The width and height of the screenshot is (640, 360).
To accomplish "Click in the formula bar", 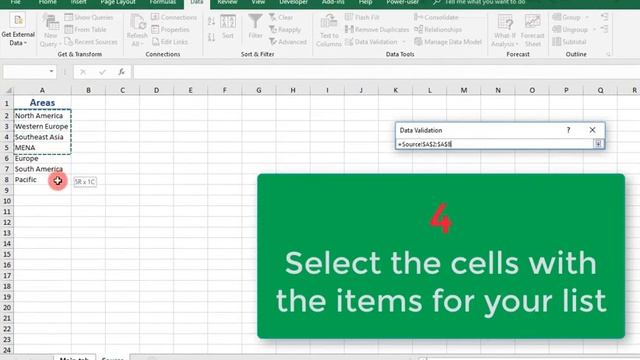I will pos(386,72).
